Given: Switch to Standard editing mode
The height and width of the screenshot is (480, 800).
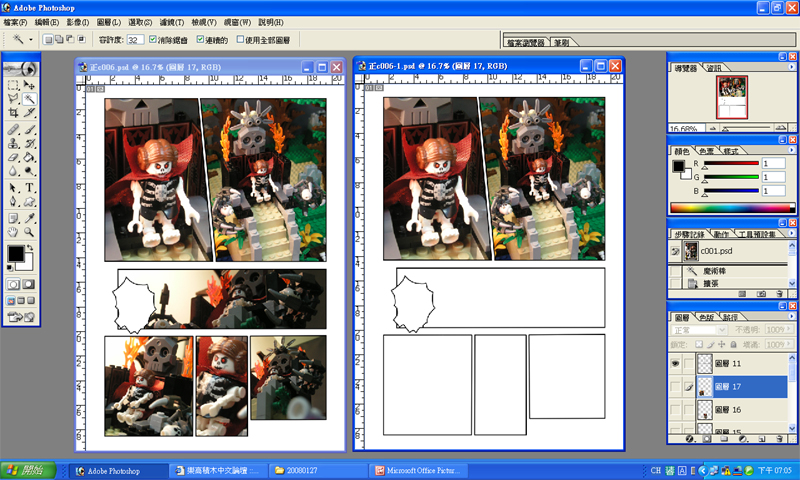Looking at the screenshot, I should point(13,284).
